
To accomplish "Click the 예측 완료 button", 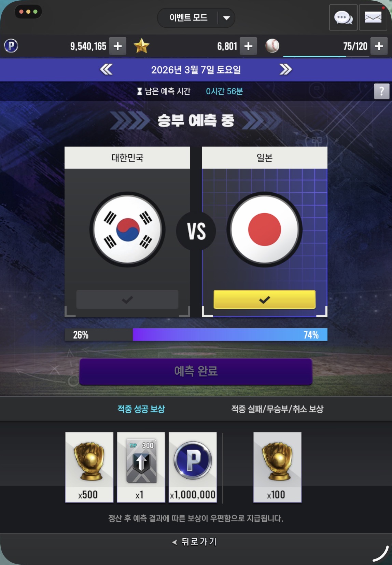I will pyautogui.click(x=196, y=371).
